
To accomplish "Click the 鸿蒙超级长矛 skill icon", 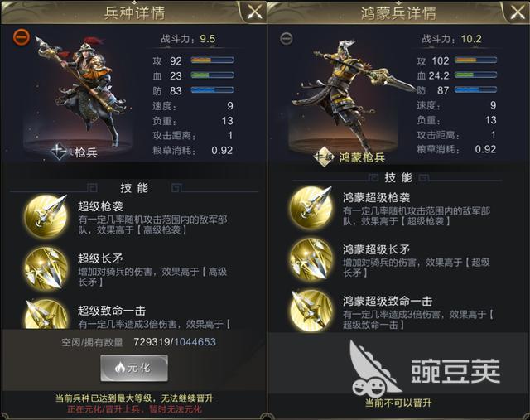I will 311,260.
